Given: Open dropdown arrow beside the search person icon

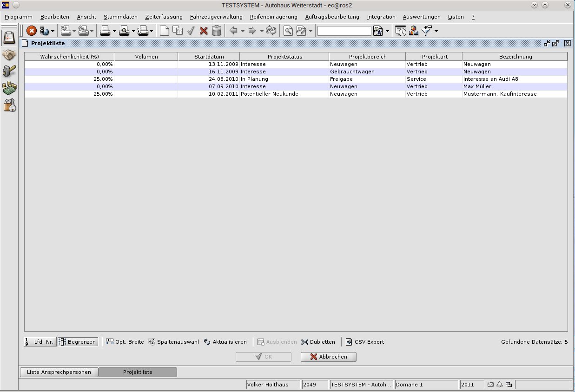Looking at the screenshot, I should click(x=387, y=31).
